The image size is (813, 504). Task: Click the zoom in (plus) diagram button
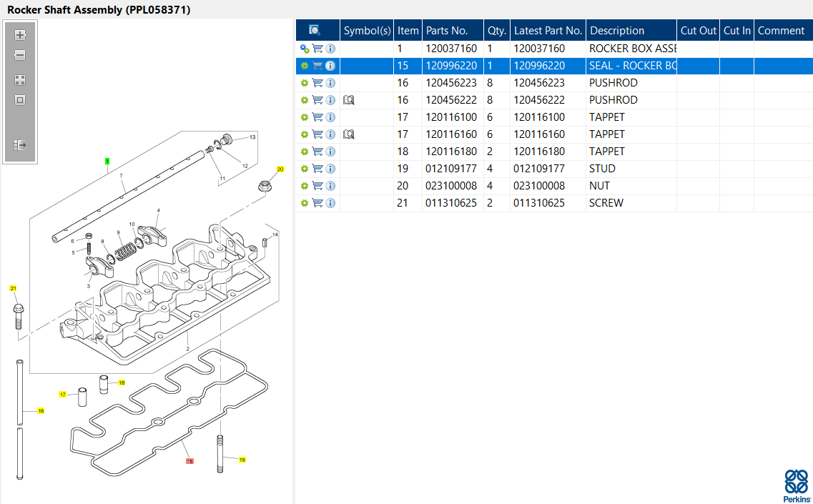pos(20,34)
